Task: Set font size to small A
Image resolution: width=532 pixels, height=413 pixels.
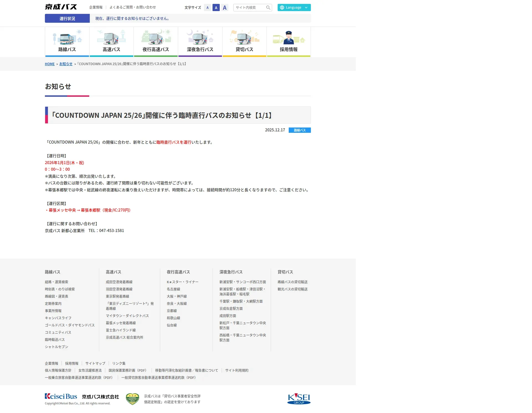Action: point(208,8)
